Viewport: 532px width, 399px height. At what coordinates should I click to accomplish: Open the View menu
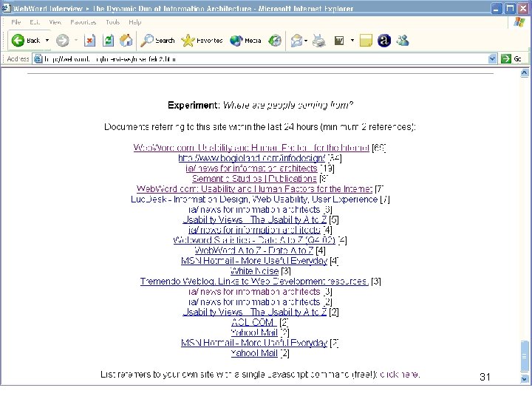pyautogui.click(x=55, y=22)
